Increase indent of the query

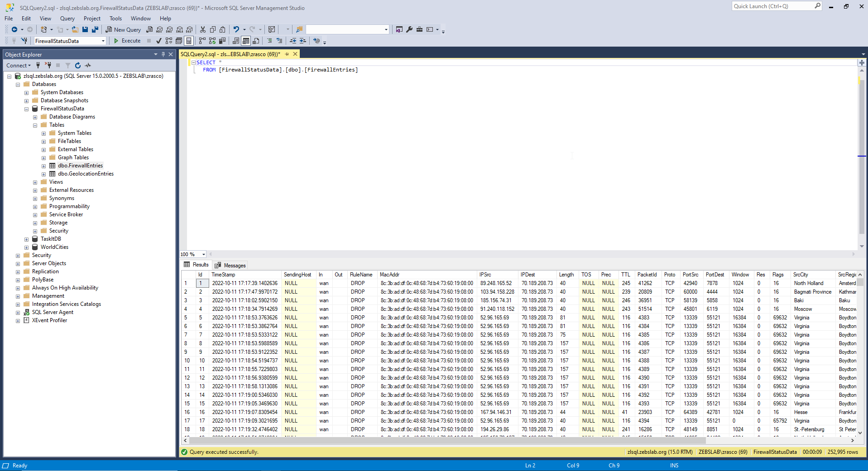click(x=303, y=41)
